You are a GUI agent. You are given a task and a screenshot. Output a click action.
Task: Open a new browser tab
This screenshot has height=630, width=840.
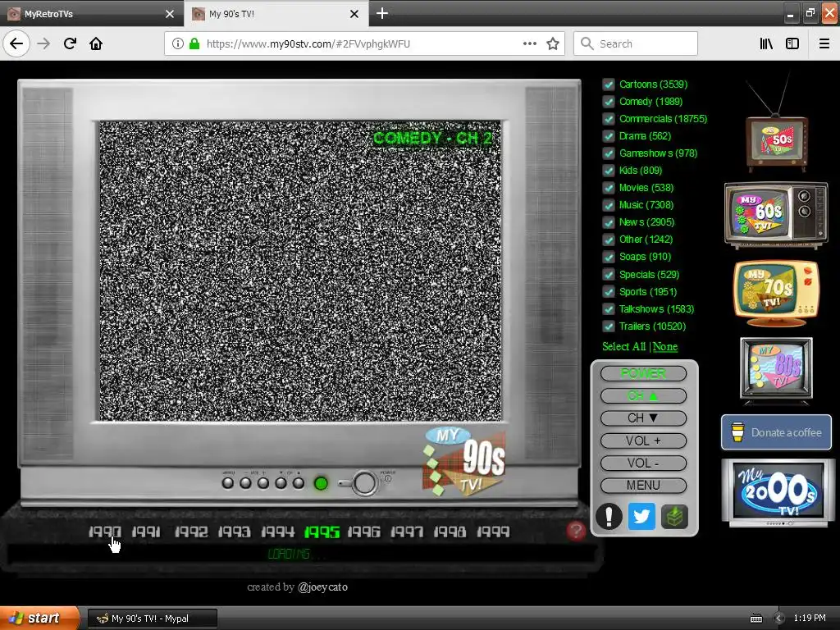382,13
